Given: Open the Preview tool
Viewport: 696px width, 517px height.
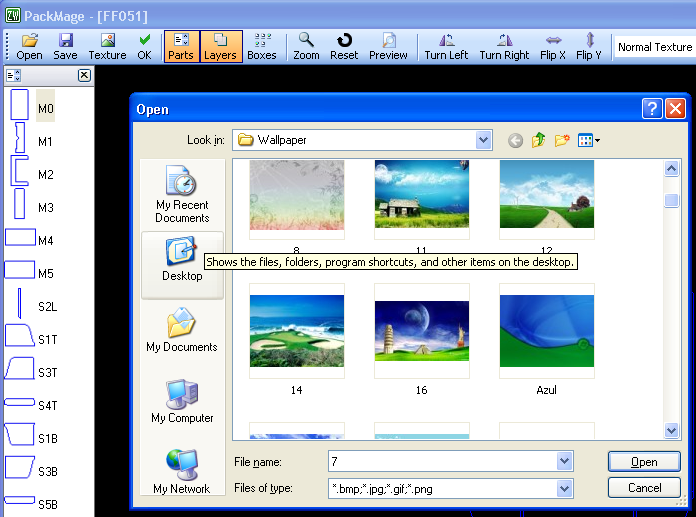Looking at the screenshot, I should pos(388,47).
